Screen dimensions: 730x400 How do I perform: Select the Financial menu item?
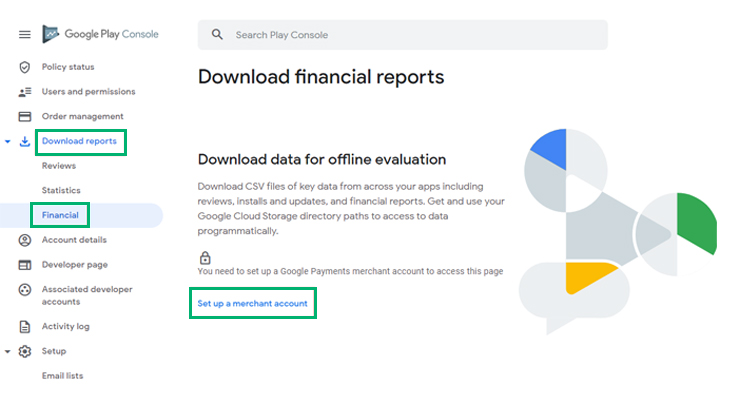tap(60, 215)
